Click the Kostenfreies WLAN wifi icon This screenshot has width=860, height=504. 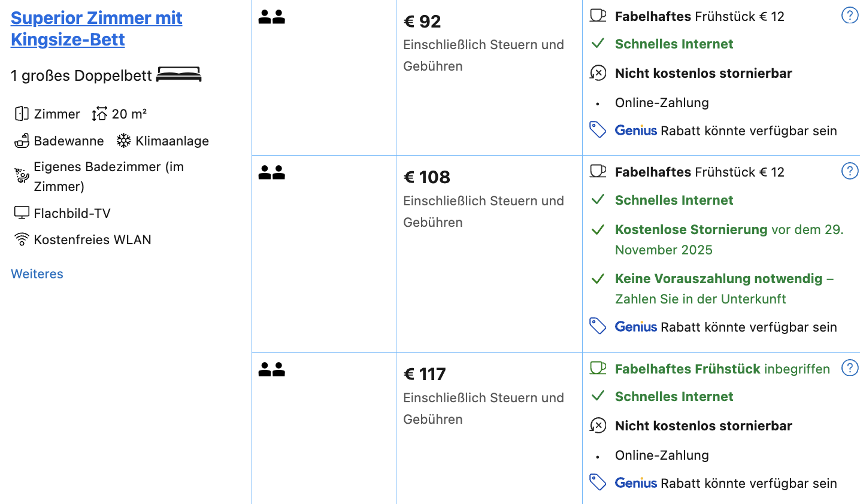pos(22,239)
